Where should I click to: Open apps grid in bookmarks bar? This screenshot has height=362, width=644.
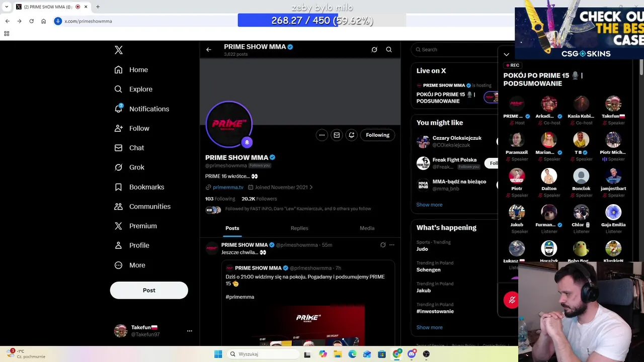[x=7, y=34]
